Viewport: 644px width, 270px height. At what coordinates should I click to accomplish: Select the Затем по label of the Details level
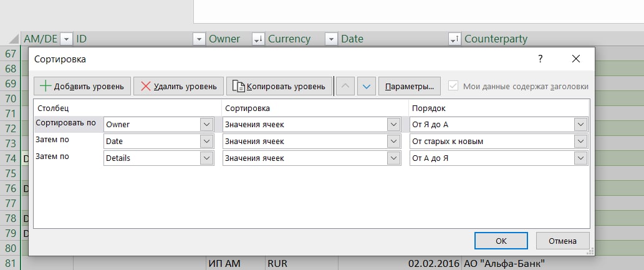click(x=52, y=157)
